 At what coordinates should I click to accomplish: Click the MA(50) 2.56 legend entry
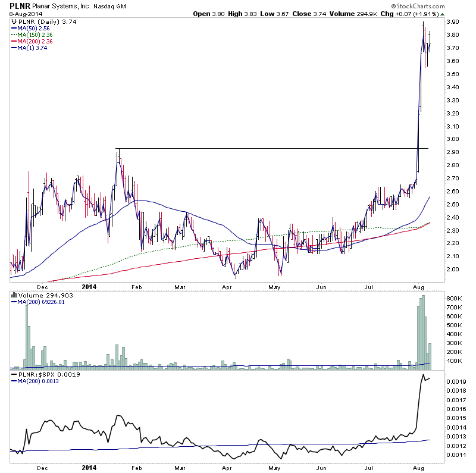coord(30,29)
